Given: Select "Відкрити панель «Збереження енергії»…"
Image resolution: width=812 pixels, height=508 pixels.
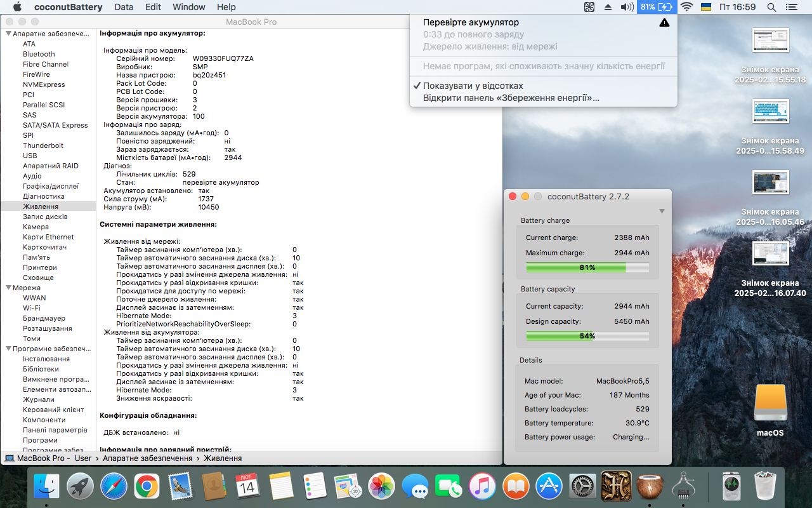Looking at the screenshot, I should (511, 98).
